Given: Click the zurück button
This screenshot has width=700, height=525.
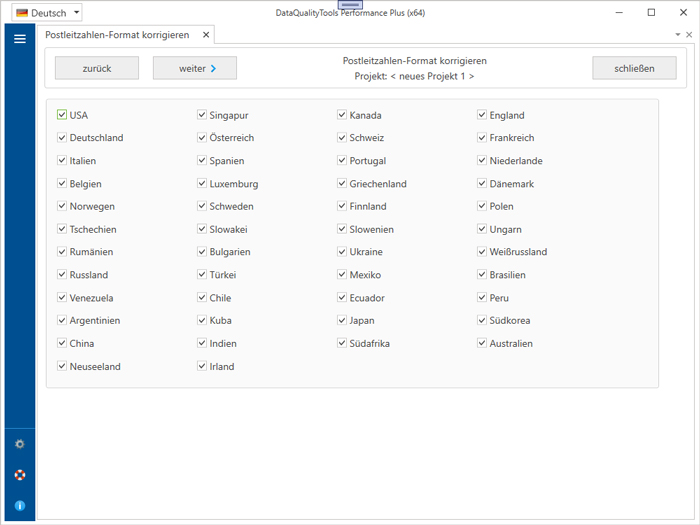Looking at the screenshot, I should [x=97, y=68].
